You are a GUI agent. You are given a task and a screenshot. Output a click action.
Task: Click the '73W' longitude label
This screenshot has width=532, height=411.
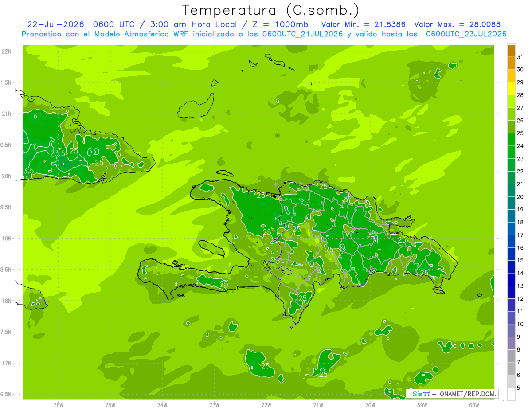click(214, 405)
